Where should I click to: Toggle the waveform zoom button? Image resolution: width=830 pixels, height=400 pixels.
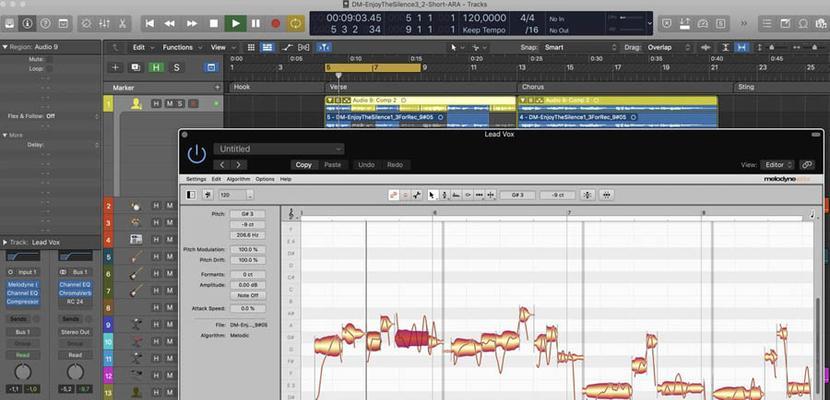[705, 48]
